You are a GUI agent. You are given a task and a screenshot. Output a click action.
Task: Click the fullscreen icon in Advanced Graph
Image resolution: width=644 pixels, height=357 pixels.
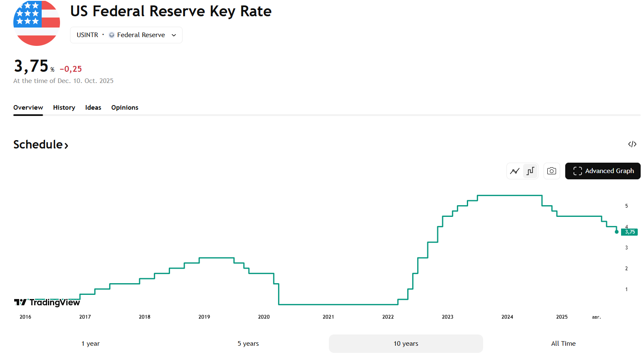tap(577, 171)
